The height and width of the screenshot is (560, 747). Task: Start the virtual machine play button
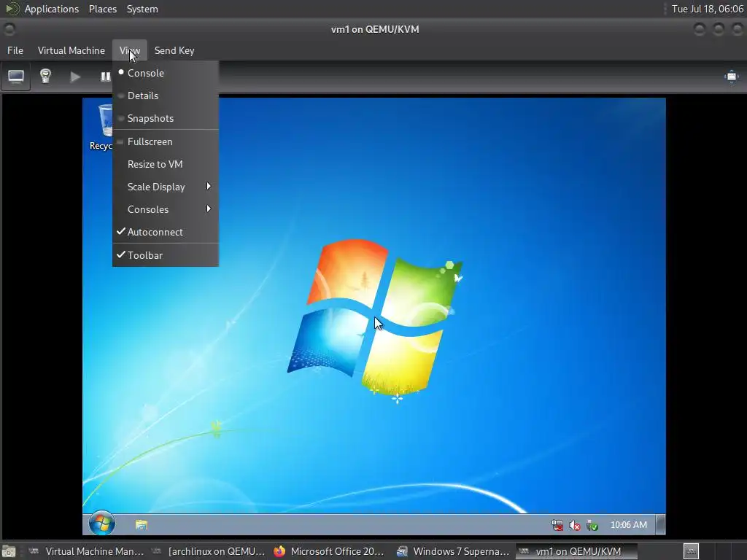[75, 77]
